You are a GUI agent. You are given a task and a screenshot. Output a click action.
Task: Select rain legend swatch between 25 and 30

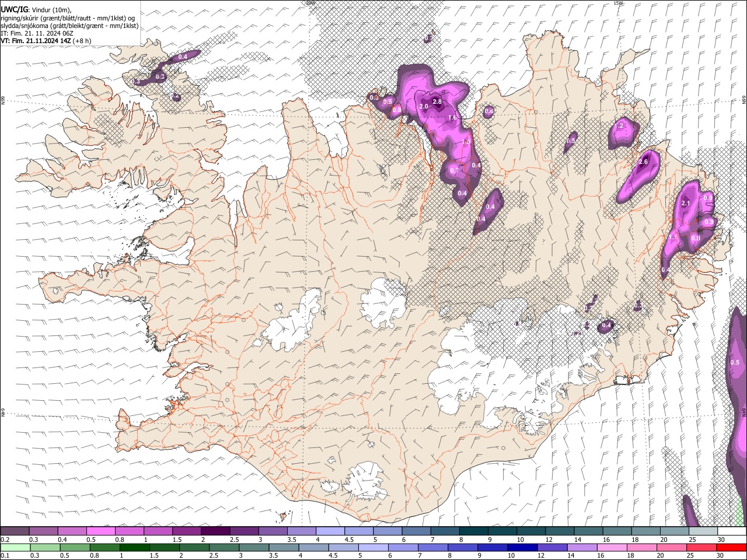pos(701,547)
